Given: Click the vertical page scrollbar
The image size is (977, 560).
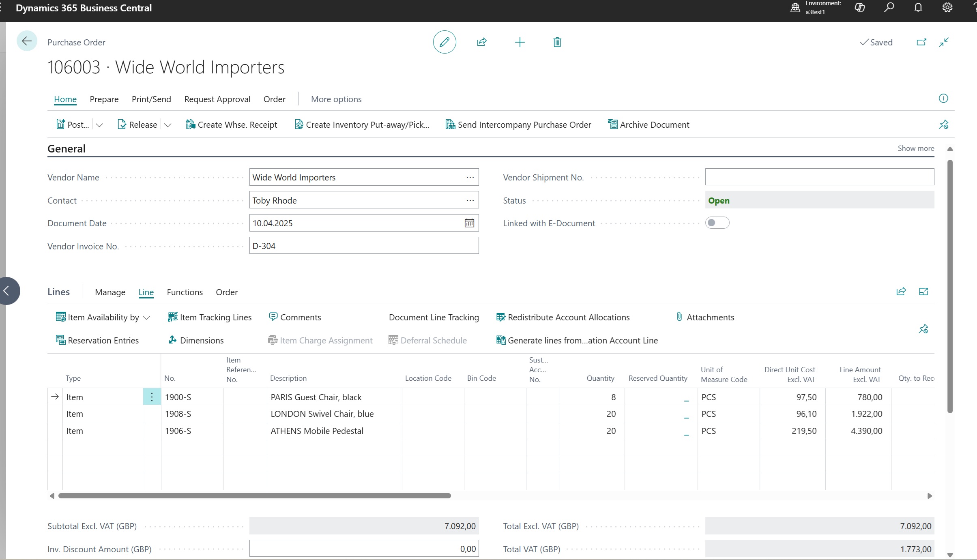Looking at the screenshot, I should tap(950, 286).
